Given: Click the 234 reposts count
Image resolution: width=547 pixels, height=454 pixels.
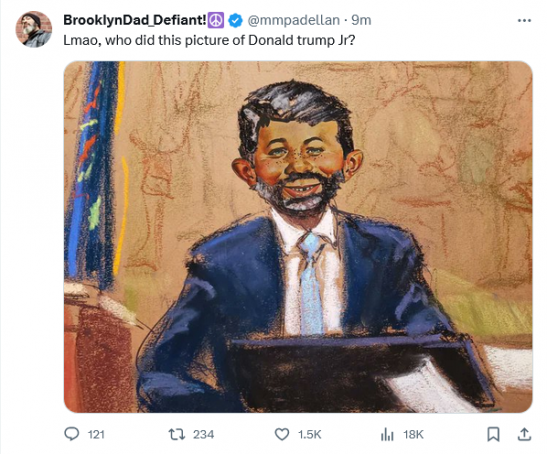Looking at the screenshot, I should (x=203, y=434).
